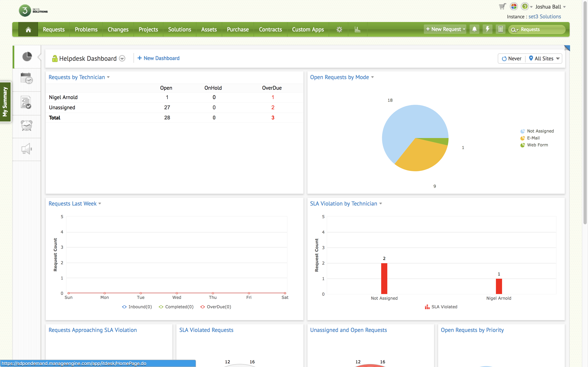Click the notifications bell icon

(474, 29)
